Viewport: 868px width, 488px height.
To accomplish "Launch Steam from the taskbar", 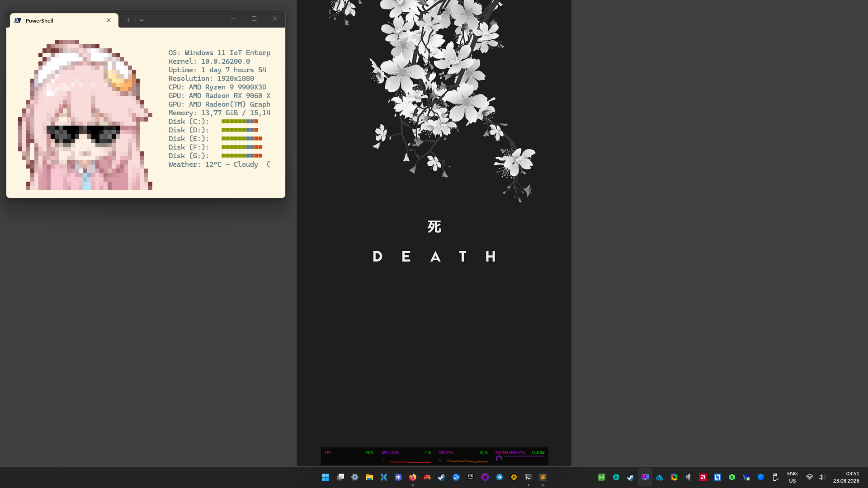I will coord(442,477).
